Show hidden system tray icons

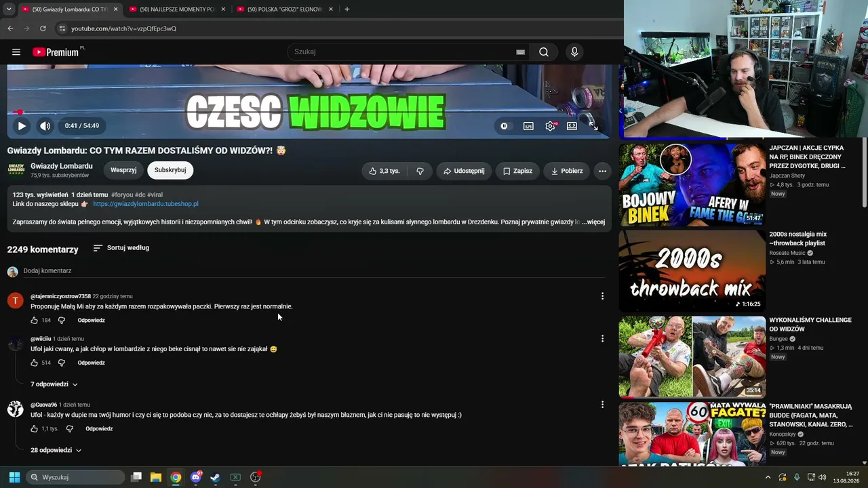tap(768, 477)
